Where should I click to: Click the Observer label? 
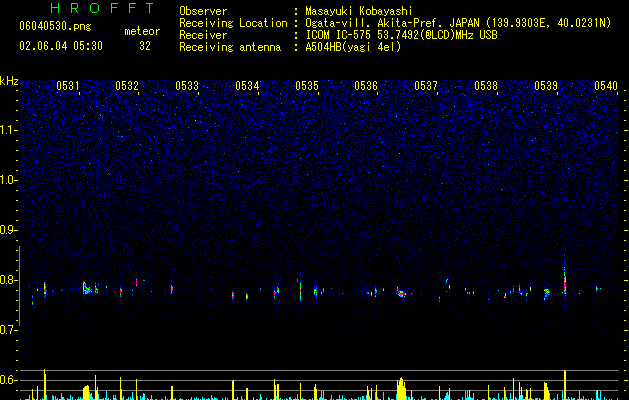click(203, 11)
